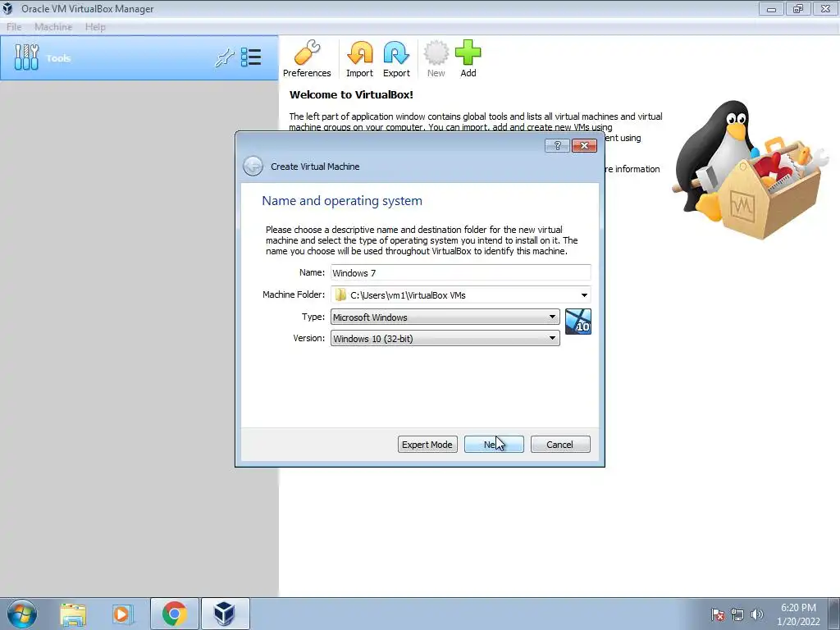
Task: Click the Name and operating system heading
Action: pyautogui.click(x=342, y=201)
